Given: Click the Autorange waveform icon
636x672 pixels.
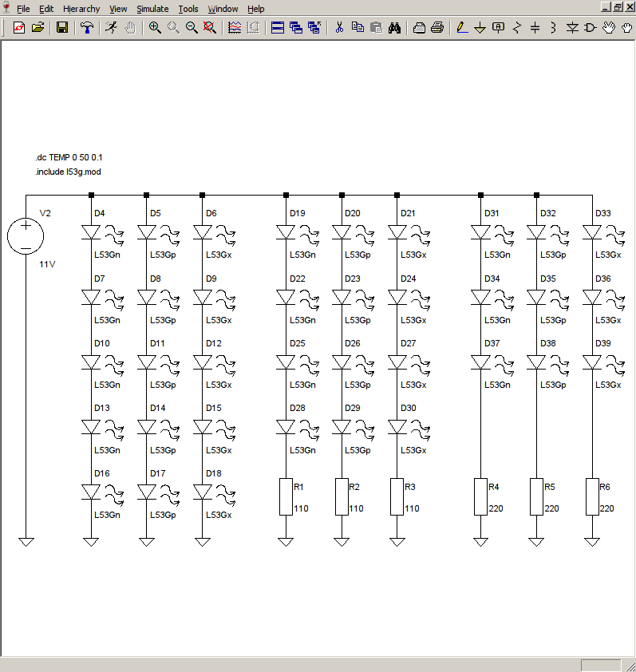Looking at the screenshot, I should pos(235,28).
